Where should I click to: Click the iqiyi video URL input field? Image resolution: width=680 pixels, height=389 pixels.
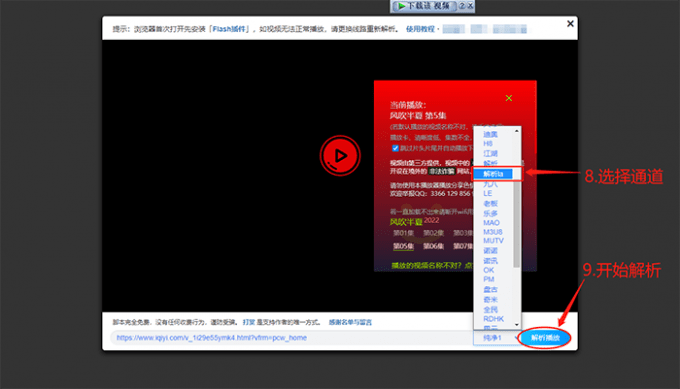tap(291, 338)
